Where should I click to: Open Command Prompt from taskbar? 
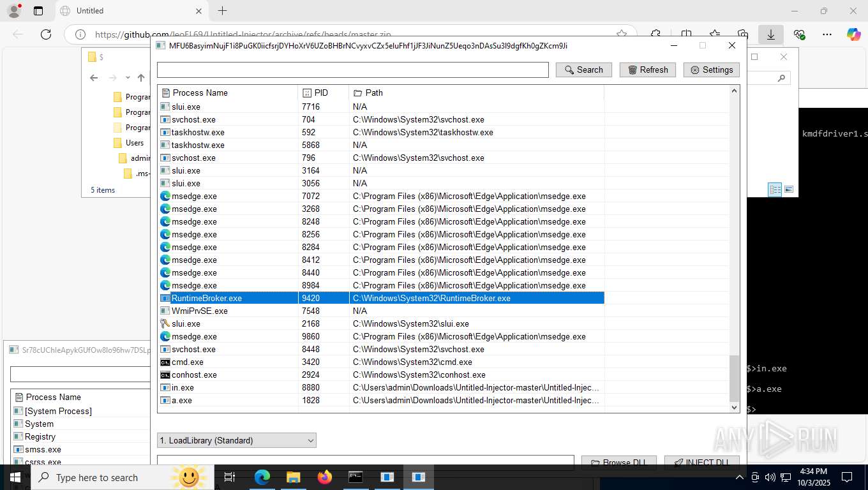[x=355, y=477]
